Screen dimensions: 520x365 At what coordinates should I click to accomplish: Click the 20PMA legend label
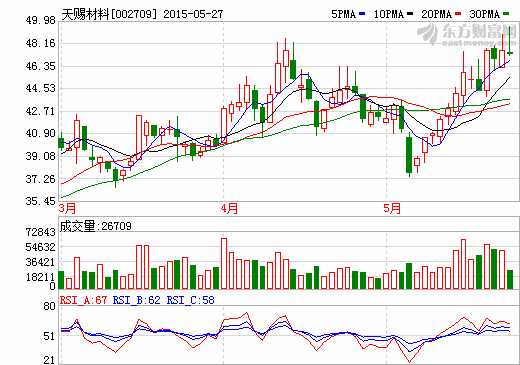coord(436,14)
